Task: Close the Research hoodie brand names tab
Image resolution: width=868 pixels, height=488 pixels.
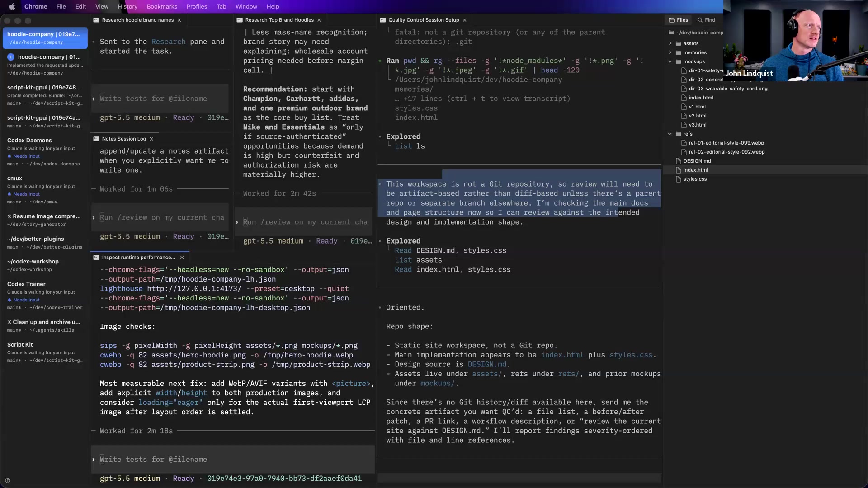Action: tap(179, 20)
